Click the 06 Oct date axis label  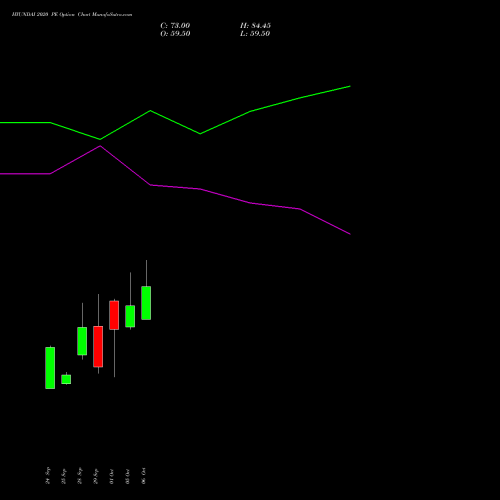click(x=144, y=476)
